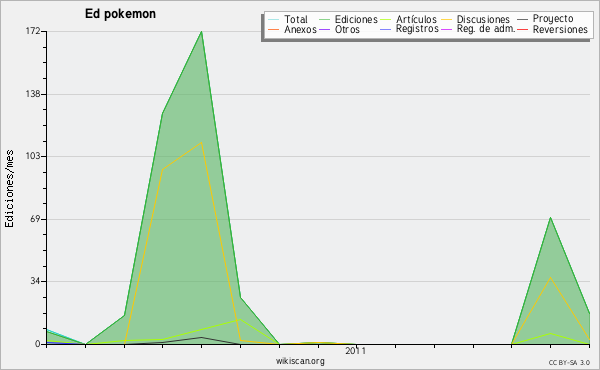Select the 'Reversiones' legend entry
The height and width of the screenshot is (370, 600).
pos(560,29)
